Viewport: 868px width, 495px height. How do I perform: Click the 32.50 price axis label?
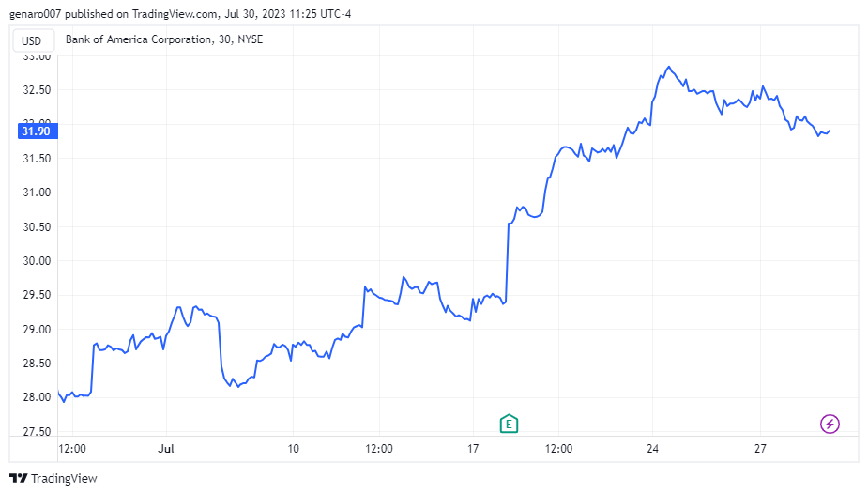pos(37,90)
